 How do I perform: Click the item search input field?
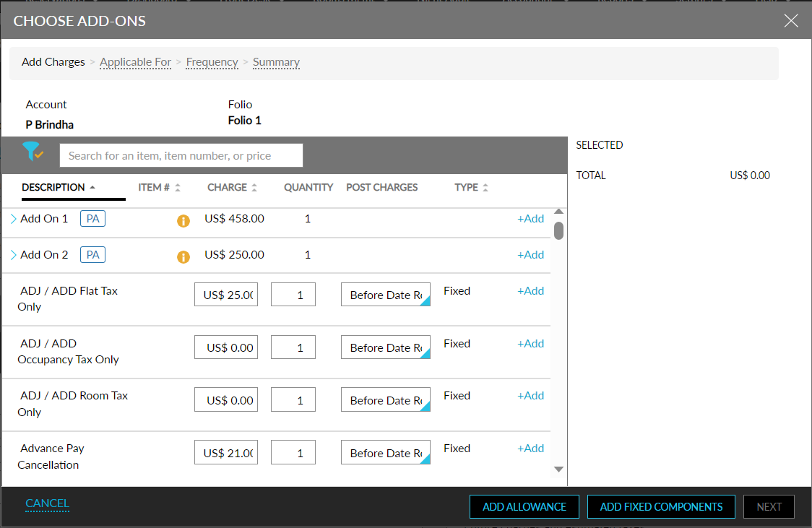[x=181, y=155]
